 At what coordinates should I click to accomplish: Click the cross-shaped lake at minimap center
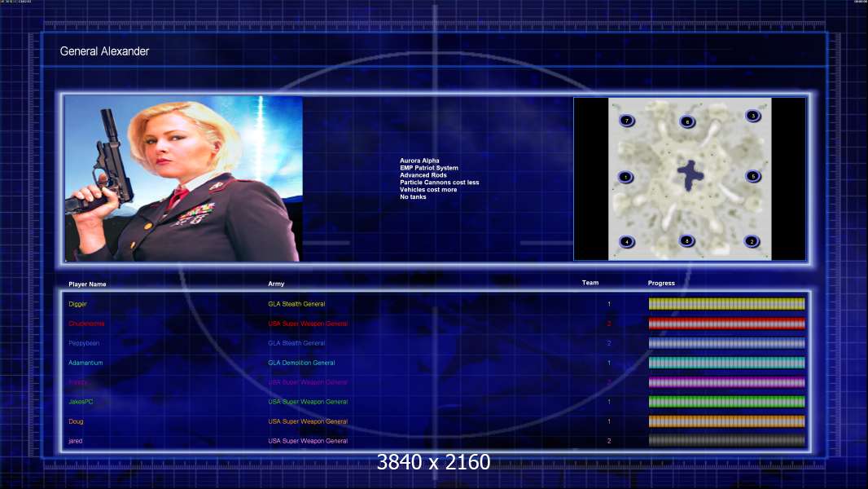pyautogui.click(x=690, y=175)
